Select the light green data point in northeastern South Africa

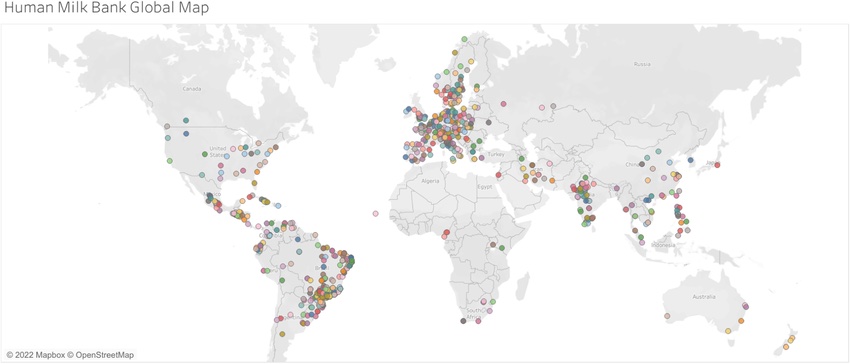coord(492,302)
